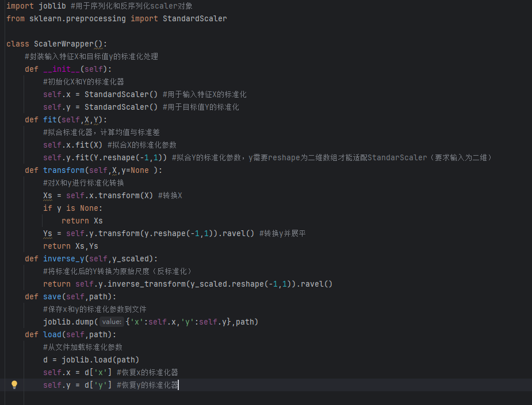
Task: Click the class name ScalerWrapper
Action: click(63, 44)
